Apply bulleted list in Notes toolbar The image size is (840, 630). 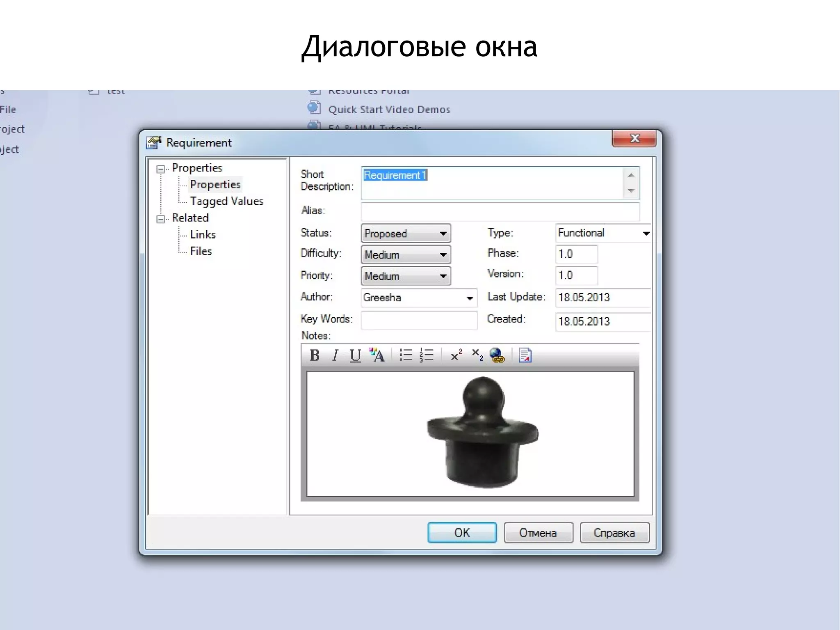406,355
